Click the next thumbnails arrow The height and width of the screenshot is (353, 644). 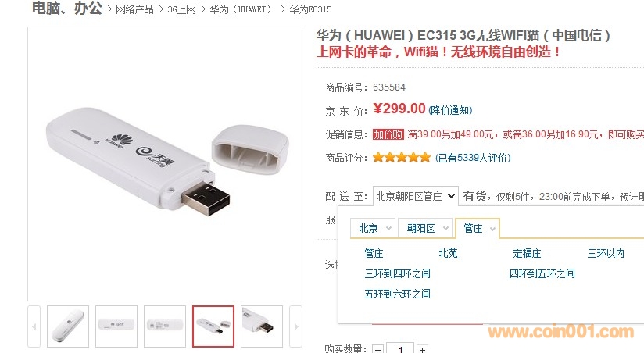295,326
